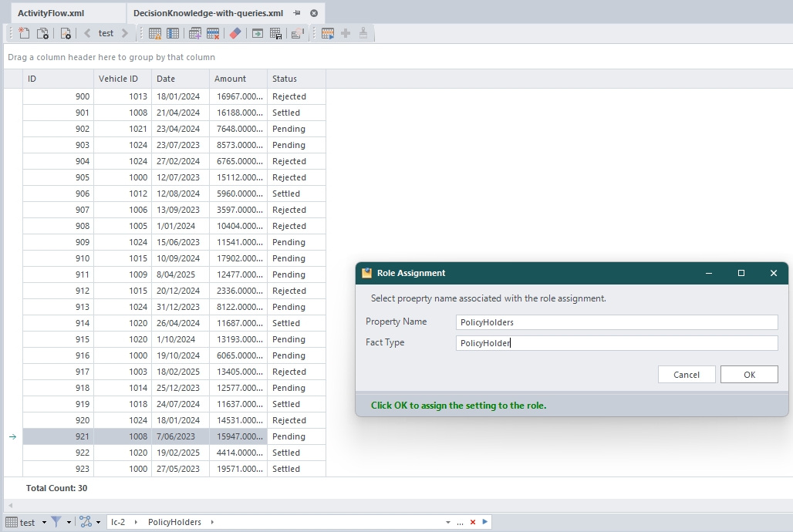Click Vehicle ID cell 1021

click(x=123, y=129)
